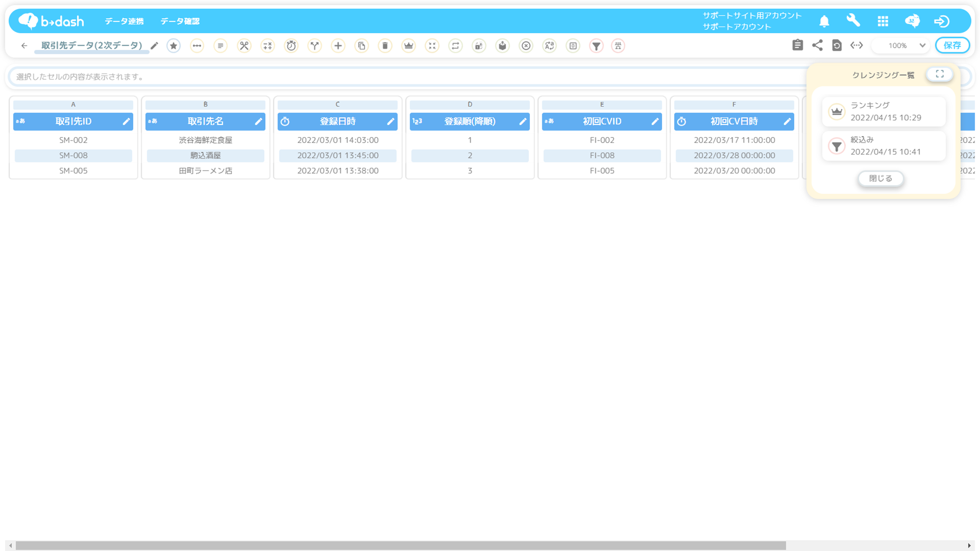Click the mascot help icon in header
980x551 pixels.
(913, 21)
